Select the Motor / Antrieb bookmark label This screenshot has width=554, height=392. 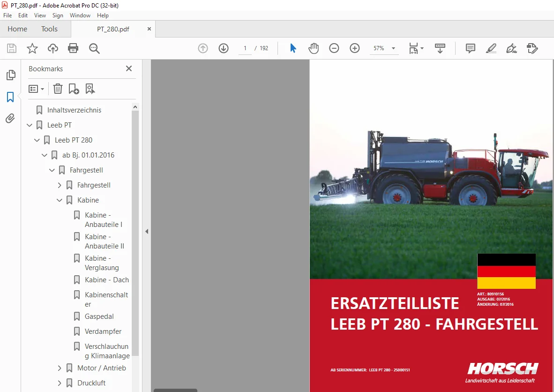pyautogui.click(x=102, y=368)
